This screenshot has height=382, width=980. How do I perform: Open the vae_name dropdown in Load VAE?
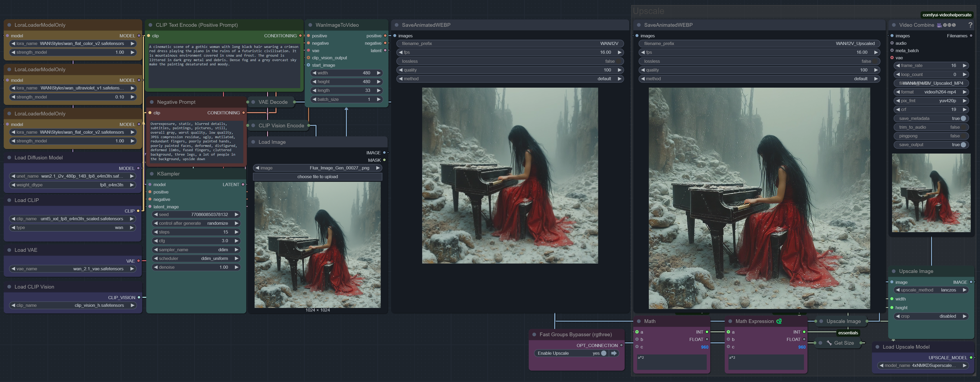point(73,269)
